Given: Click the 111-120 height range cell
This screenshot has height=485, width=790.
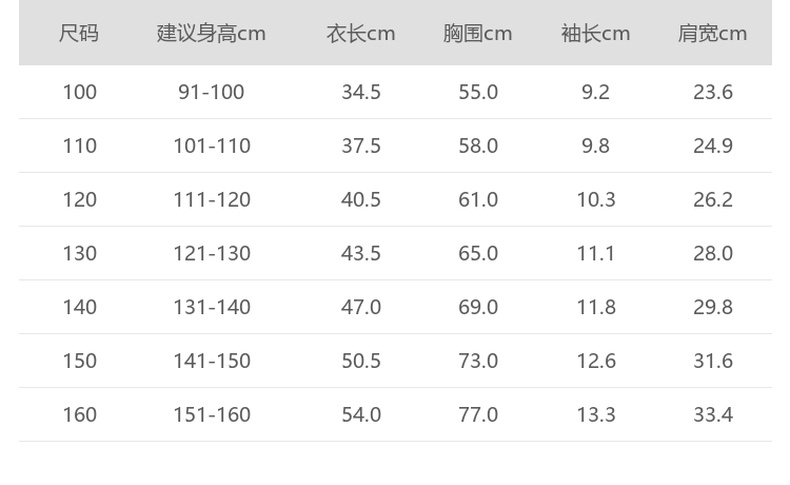Looking at the screenshot, I should click(x=211, y=200).
